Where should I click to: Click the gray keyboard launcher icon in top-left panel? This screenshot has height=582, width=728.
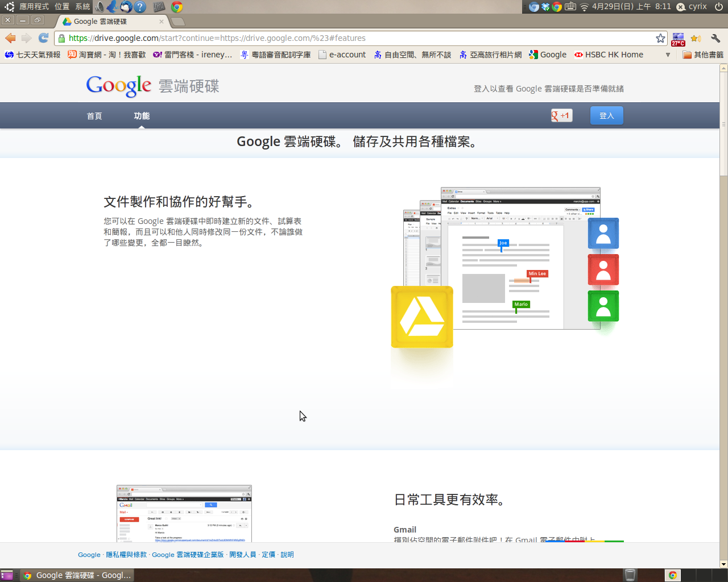159,7
